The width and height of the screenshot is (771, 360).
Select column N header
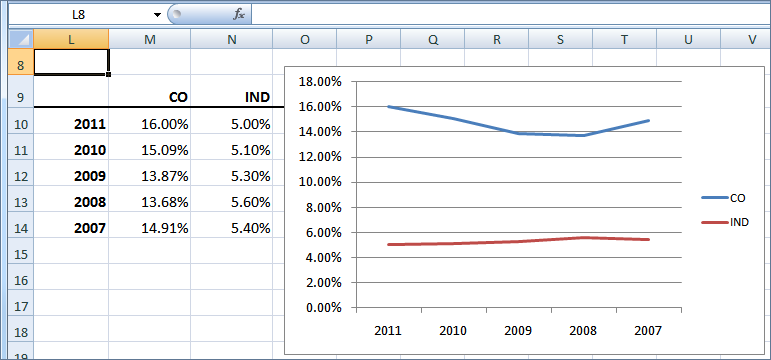[x=232, y=40]
